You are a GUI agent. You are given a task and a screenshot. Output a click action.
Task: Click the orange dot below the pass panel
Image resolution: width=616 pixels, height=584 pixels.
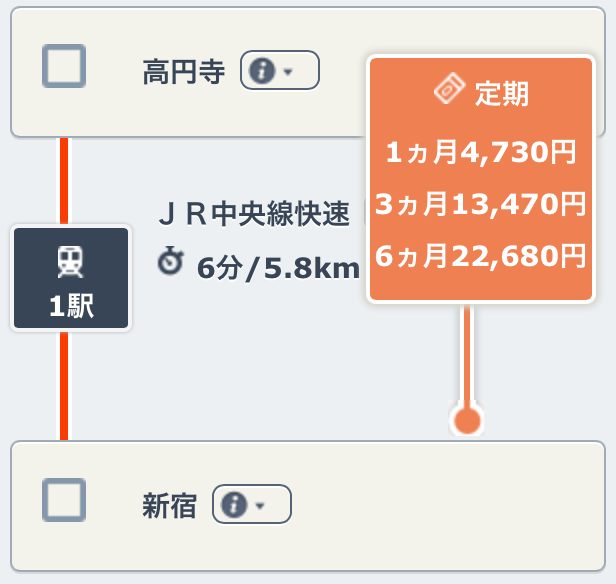point(466,420)
